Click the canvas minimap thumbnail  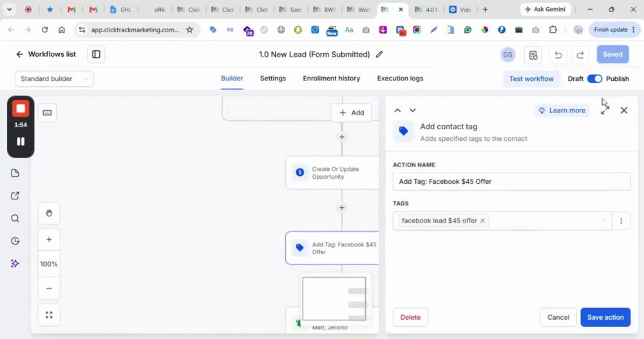[334, 298]
